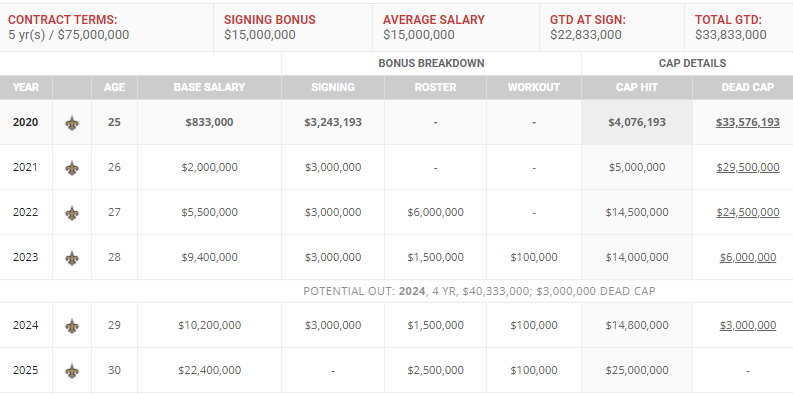Screen dimensions: 793x394
Task: Click the Saints logo in 2020 row
Action: click(72, 123)
